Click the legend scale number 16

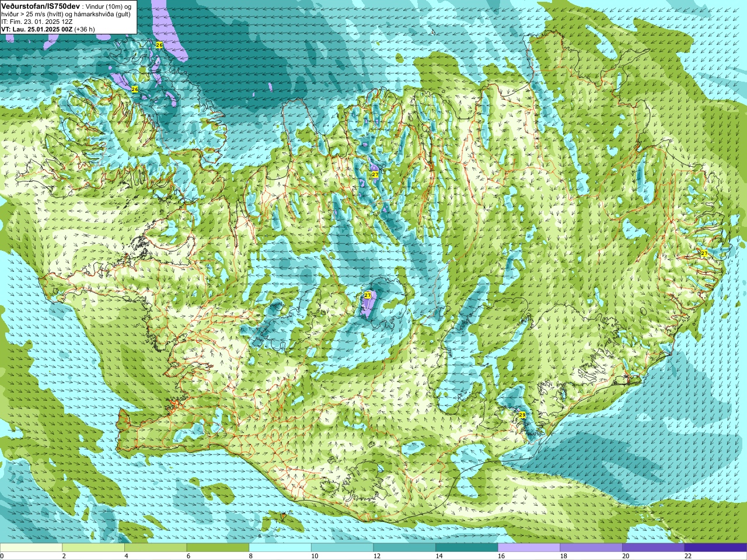[x=501, y=556]
